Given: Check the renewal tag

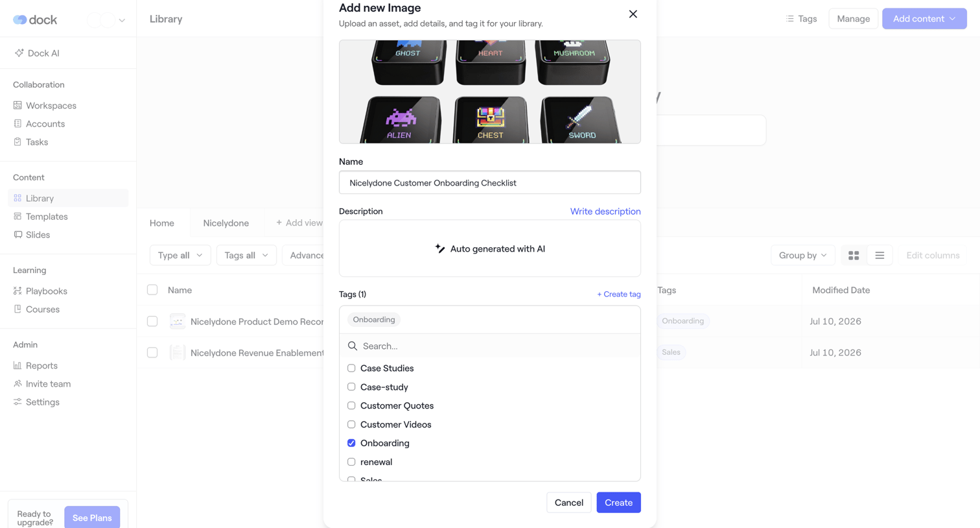Looking at the screenshot, I should coord(351,462).
